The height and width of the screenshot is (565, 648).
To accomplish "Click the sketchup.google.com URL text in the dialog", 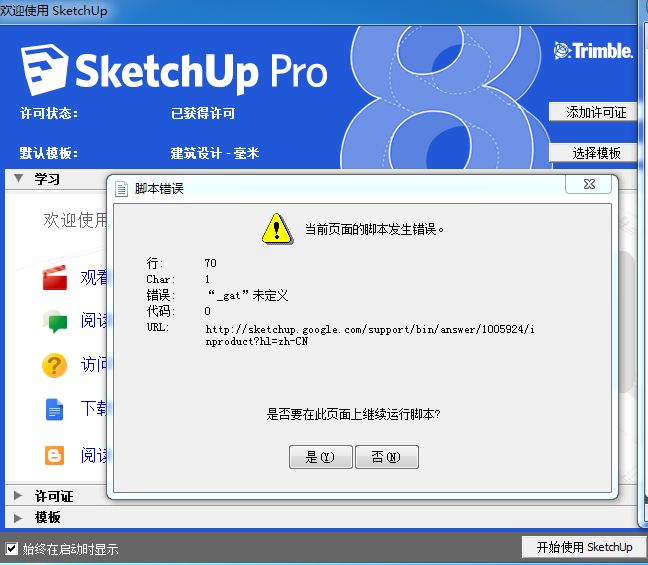I will (369, 335).
